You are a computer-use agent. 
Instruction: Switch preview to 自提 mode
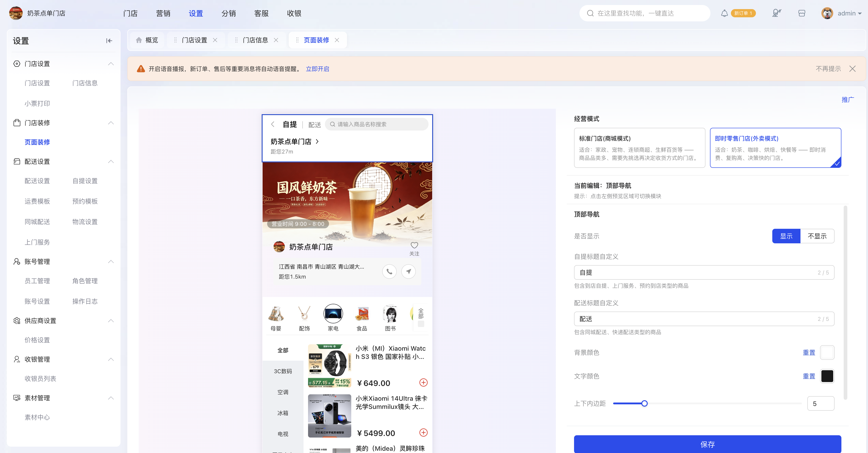click(289, 124)
